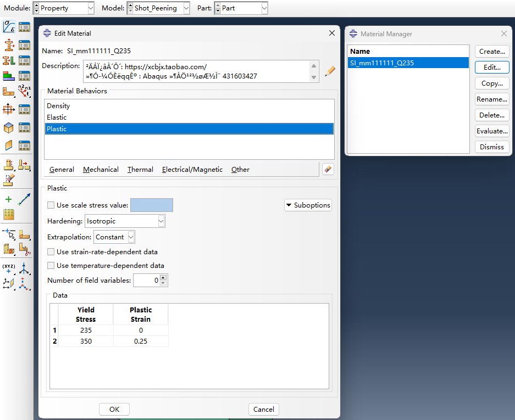Select the Partition Face L-shape tool
Screen dimensions: 515x420
point(24,234)
